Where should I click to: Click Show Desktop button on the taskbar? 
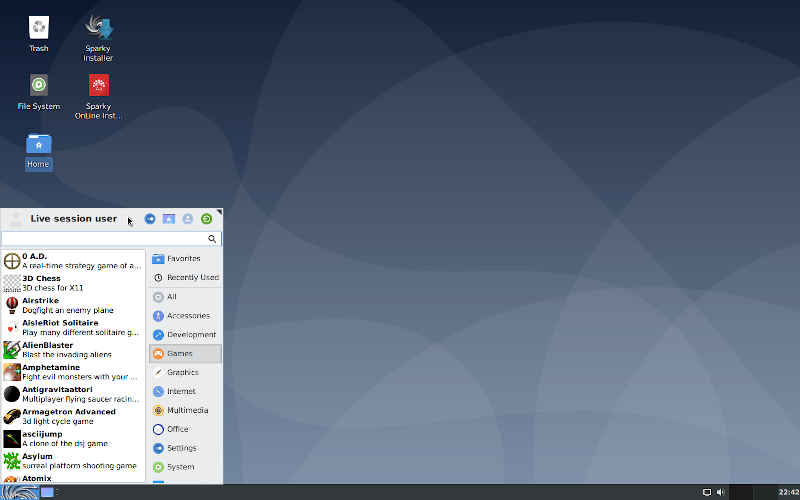click(x=47, y=492)
